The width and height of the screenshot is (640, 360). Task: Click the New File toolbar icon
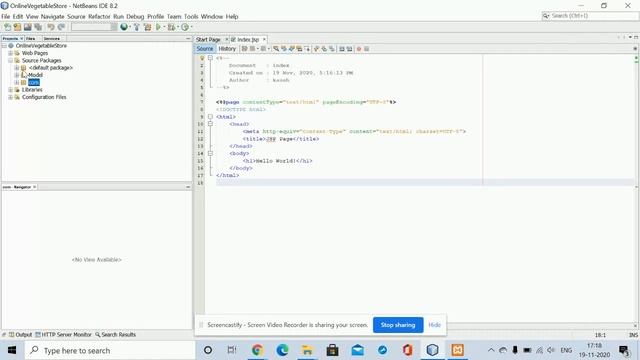click(x=7, y=27)
